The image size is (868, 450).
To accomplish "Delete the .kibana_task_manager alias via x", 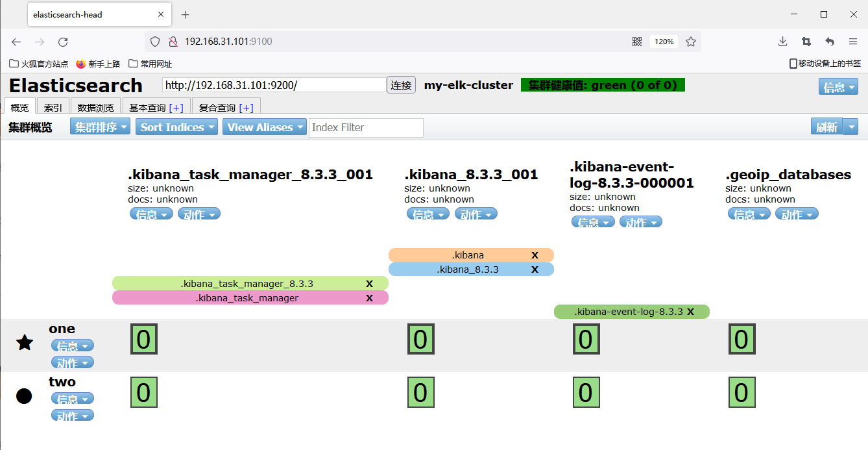I will coord(370,298).
